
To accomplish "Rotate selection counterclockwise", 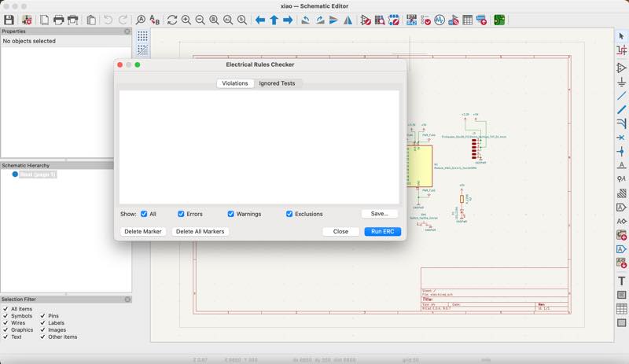I will pos(306,20).
